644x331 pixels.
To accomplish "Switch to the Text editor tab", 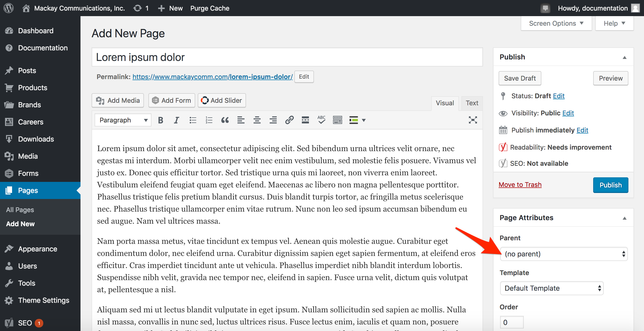I will coord(472,103).
